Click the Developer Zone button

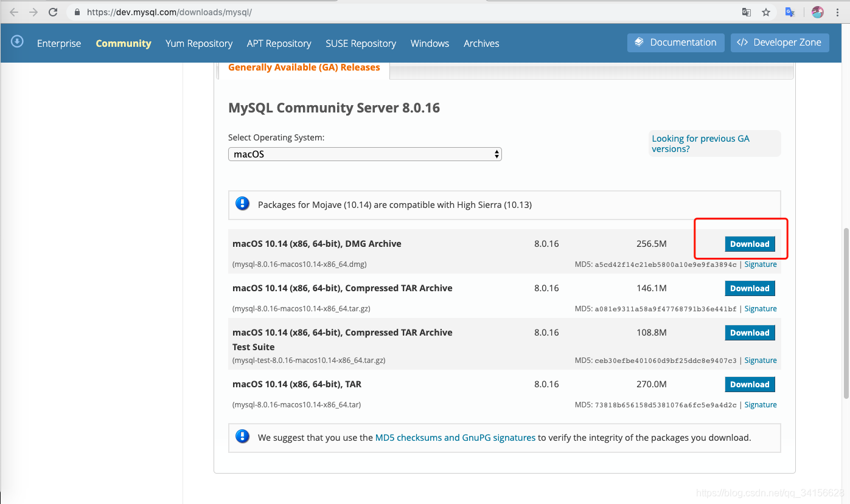click(780, 43)
